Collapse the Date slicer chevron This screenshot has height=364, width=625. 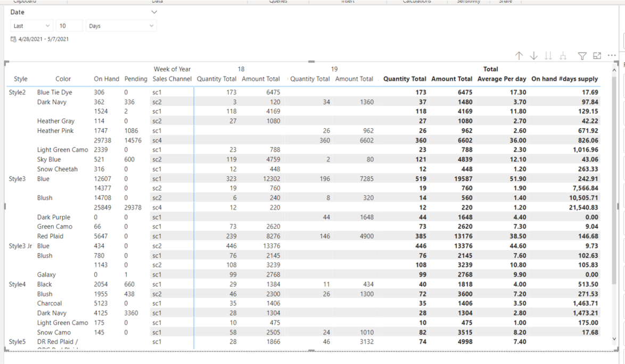point(154,12)
